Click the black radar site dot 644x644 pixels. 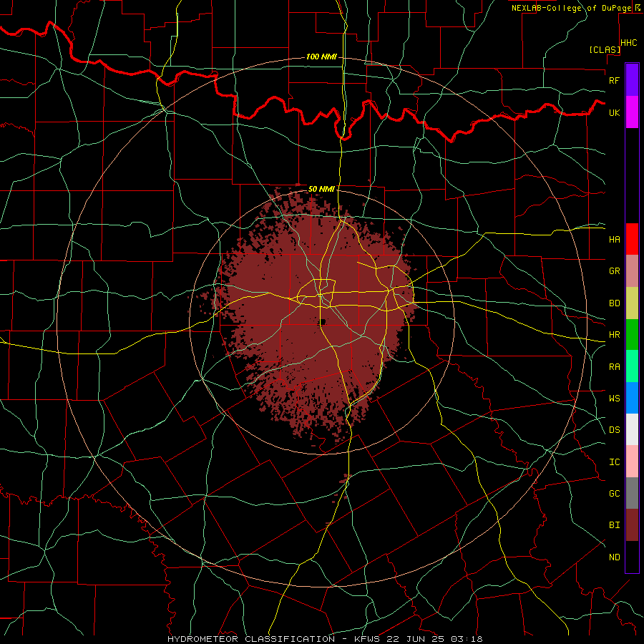(323, 321)
